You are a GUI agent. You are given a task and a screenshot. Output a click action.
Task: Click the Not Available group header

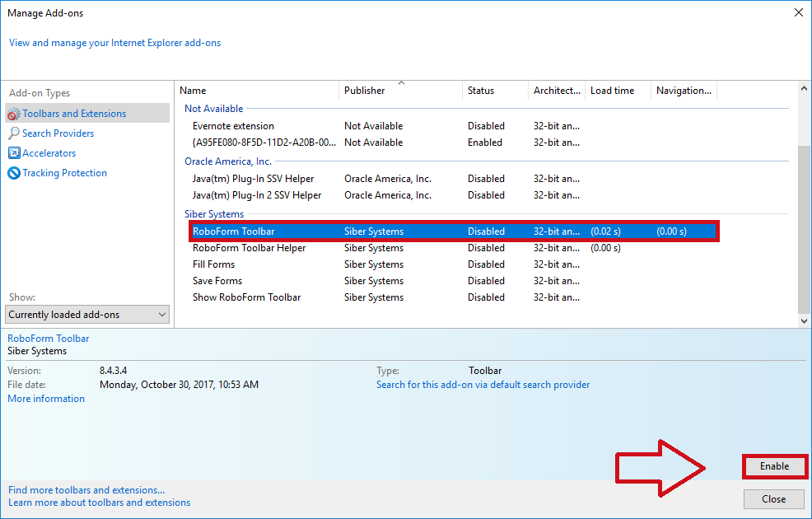(214, 109)
